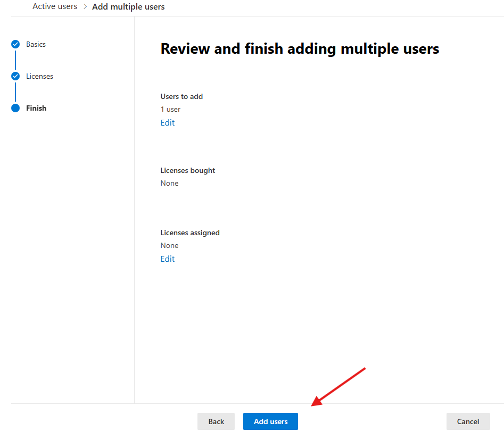
Task: Click the Review and finish page heading
Action: (x=300, y=49)
